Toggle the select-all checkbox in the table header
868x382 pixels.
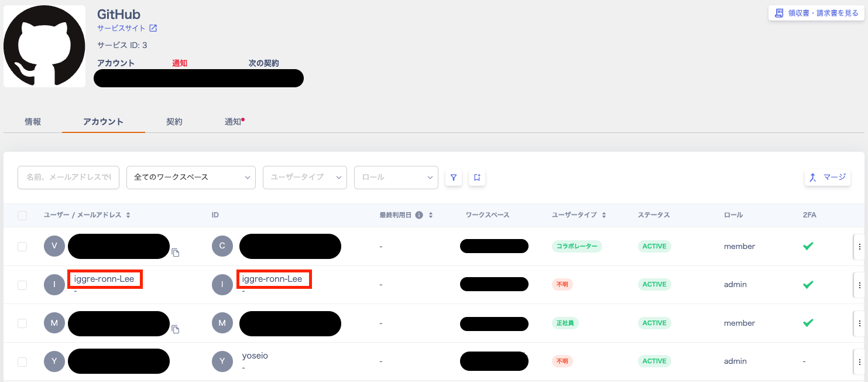click(22, 216)
